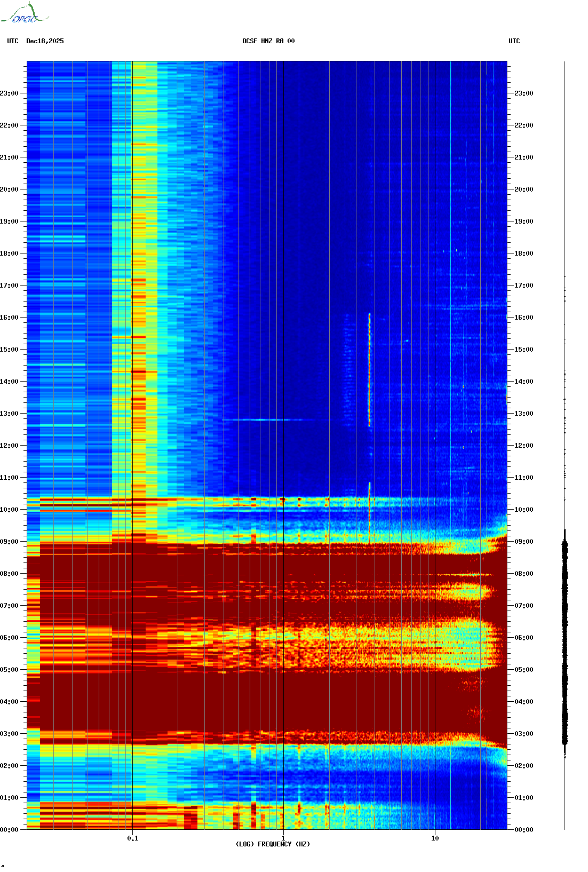
Task: Click the (LOG) FREQUENCY (HZ) axis title
Action: pos(273,844)
